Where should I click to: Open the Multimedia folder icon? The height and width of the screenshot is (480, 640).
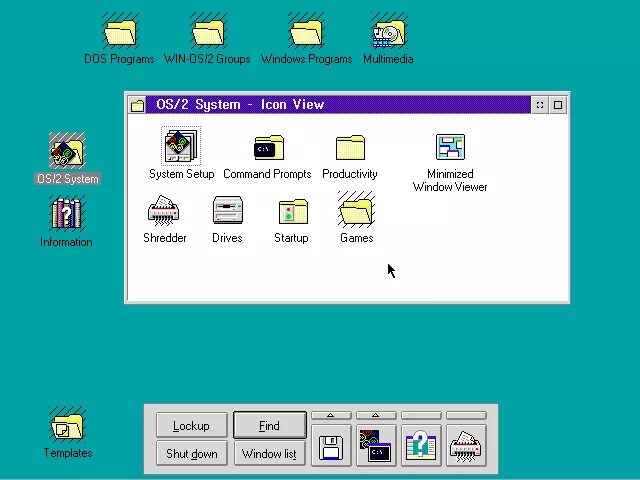coord(389,32)
